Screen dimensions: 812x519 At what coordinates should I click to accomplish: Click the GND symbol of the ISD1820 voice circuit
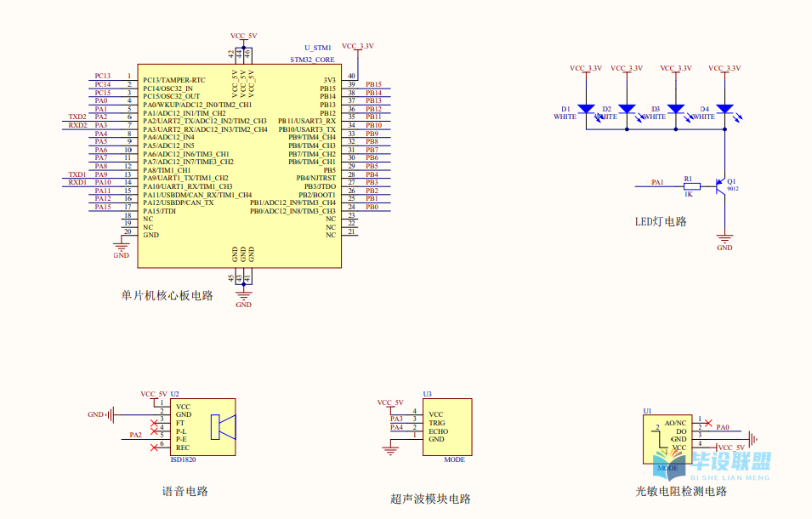[102, 414]
